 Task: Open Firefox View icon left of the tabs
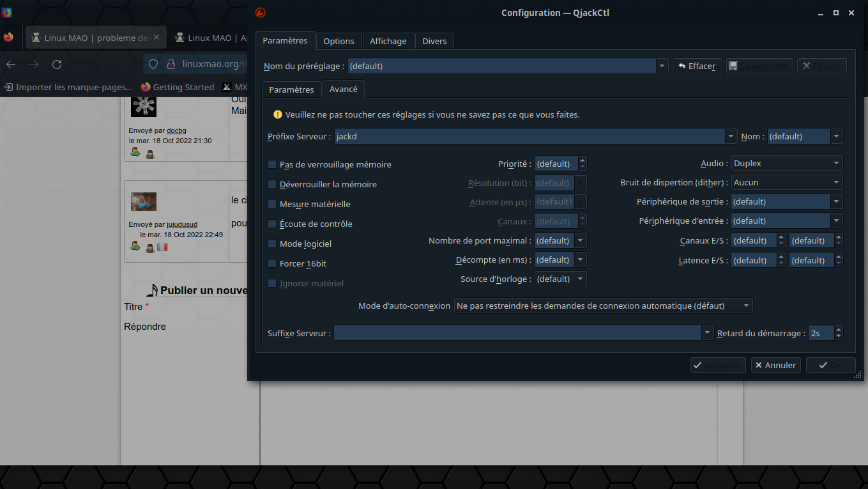[x=8, y=37]
